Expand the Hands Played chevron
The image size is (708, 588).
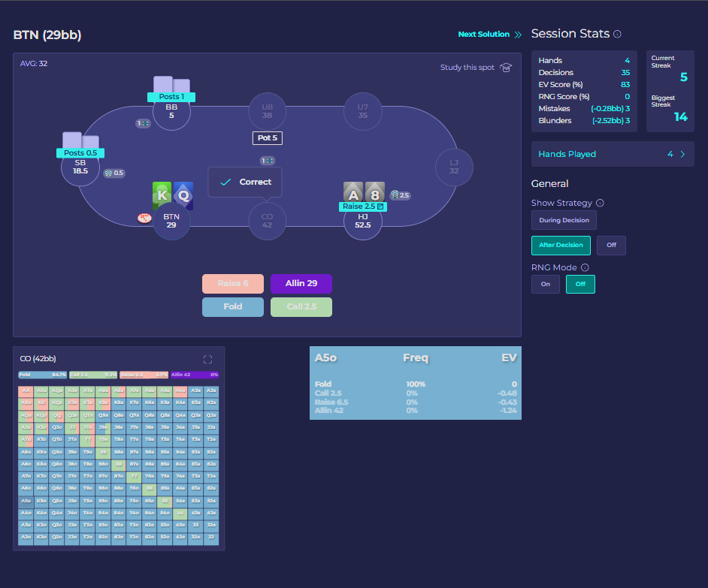click(x=682, y=155)
